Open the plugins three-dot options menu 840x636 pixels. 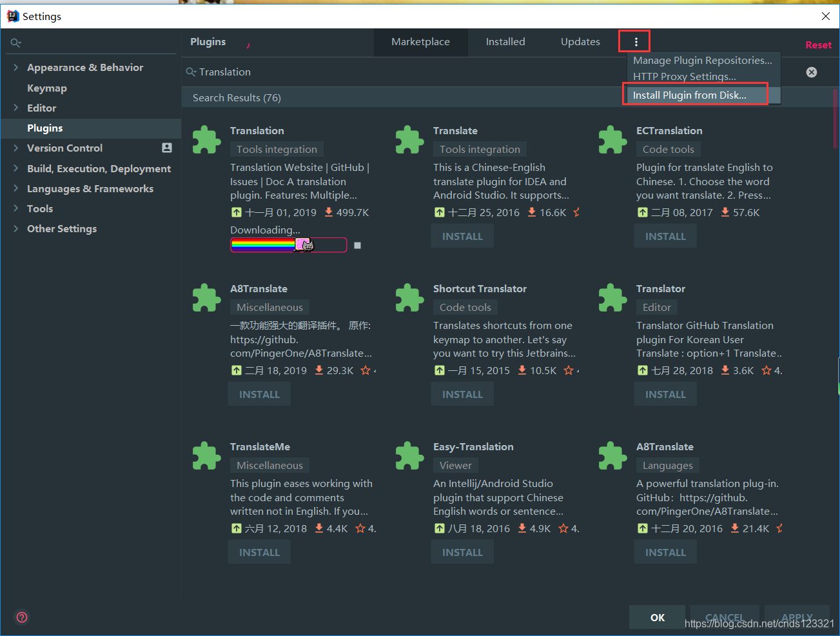click(636, 42)
